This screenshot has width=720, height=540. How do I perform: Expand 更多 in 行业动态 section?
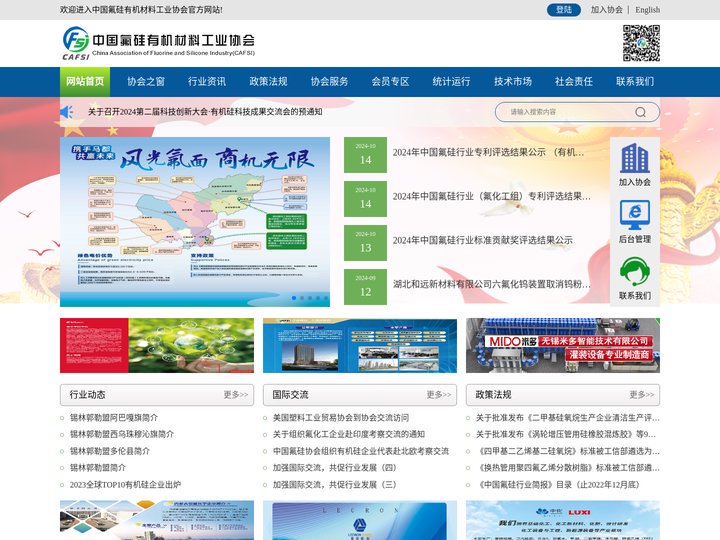(x=236, y=395)
